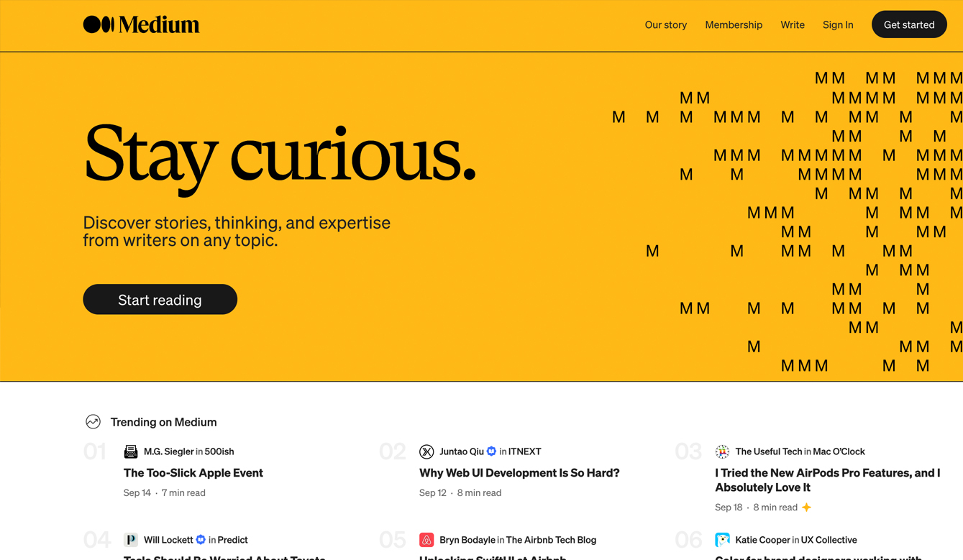Go to Membership in the navigation
This screenshot has width=963, height=560.
(733, 24)
